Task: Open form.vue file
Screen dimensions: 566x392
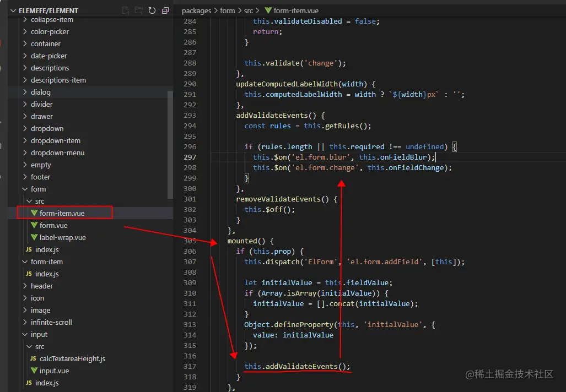Action: [x=53, y=225]
